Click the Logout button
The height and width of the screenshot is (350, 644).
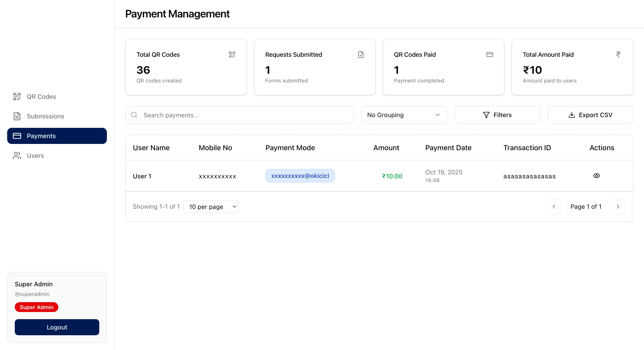pyautogui.click(x=57, y=327)
